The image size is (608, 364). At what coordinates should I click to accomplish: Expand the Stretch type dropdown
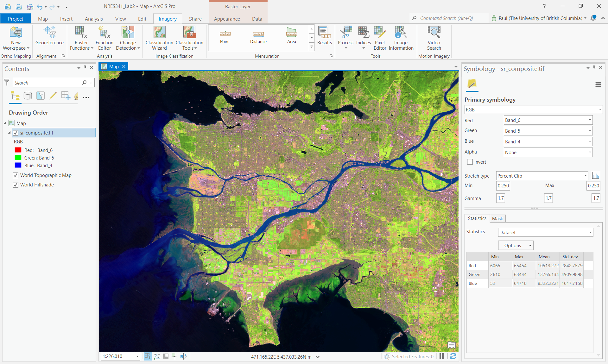pos(542,176)
